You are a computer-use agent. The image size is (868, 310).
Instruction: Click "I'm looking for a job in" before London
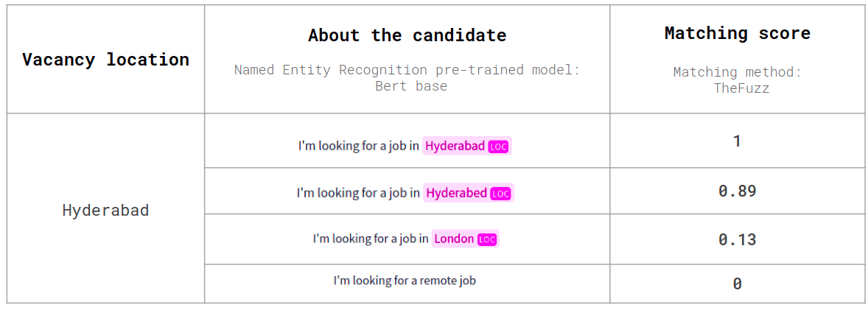(x=371, y=239)
